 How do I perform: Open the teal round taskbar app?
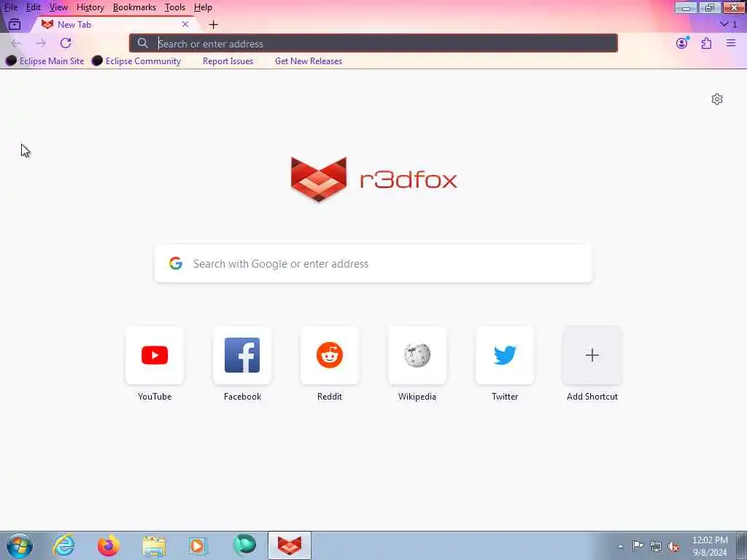click(x=244, y=545)
